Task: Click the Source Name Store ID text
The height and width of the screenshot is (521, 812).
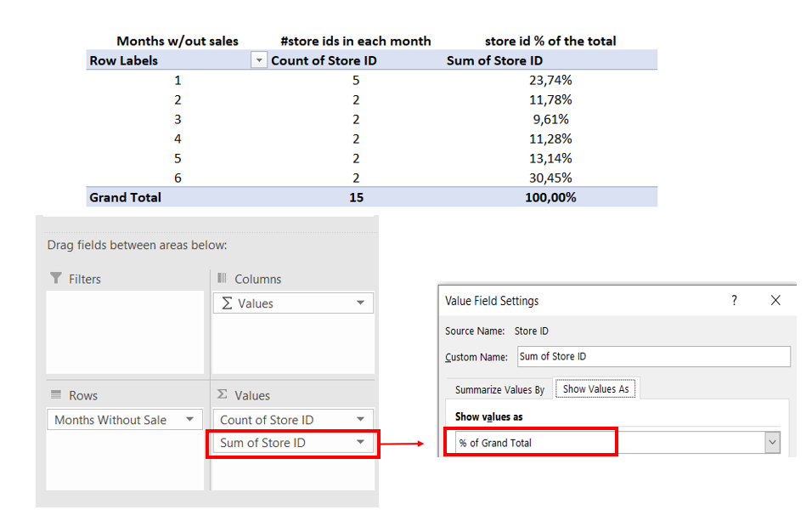Action: pyautogui.click(x=532, y=331)
